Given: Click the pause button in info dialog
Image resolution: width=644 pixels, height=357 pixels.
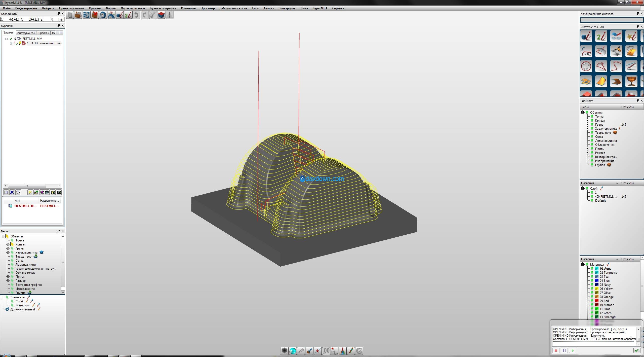Looking at the screenshot, I should pos(564,350).
